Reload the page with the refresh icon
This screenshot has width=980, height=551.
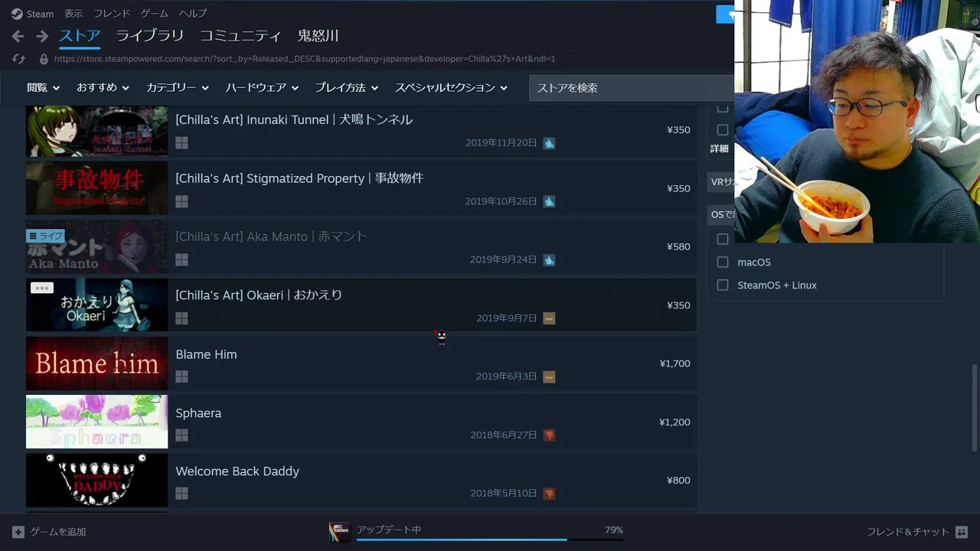[x=19, y=58]
